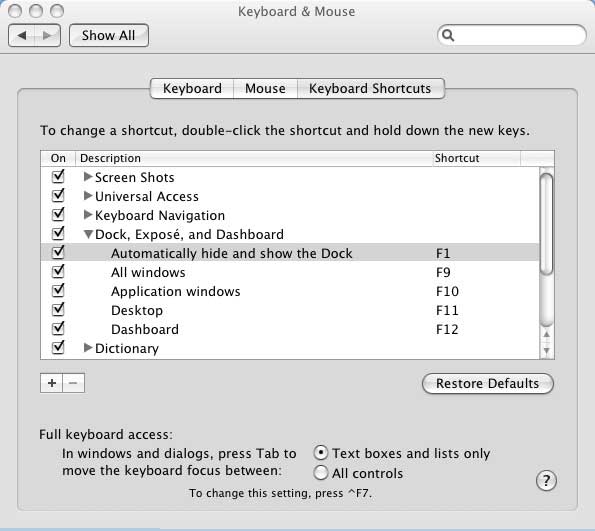Expand the Keyboard Navigation group
Image resolution: width=595 pixels, height=531 pixels.
point(88,214)
